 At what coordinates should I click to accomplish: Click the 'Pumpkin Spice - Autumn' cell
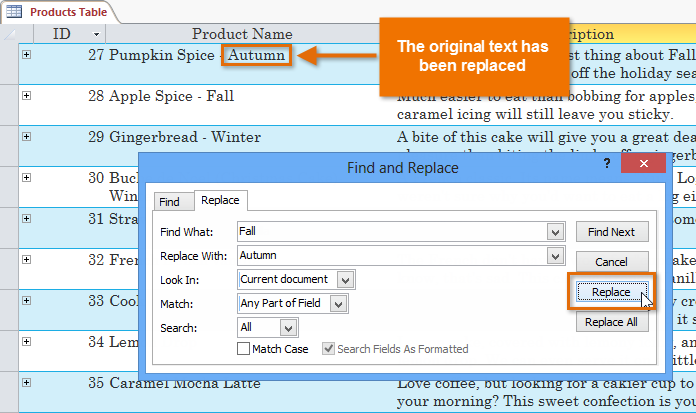tap(198, 55)
